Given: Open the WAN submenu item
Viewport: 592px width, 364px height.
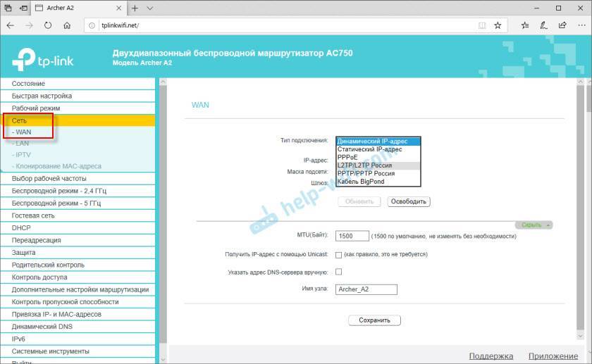Looking at the screenshot, I should coord(23,132).
